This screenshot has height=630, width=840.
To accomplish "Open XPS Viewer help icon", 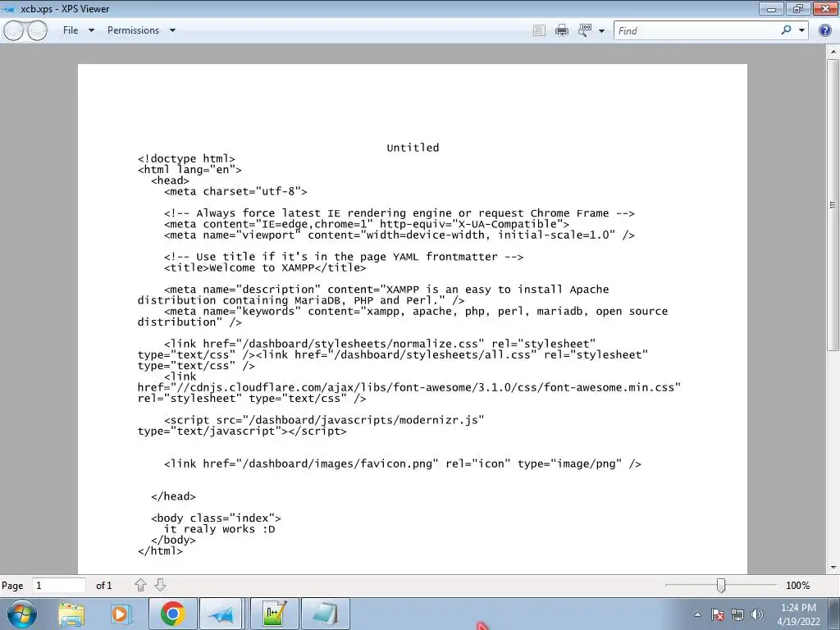I will pos(825,30).
